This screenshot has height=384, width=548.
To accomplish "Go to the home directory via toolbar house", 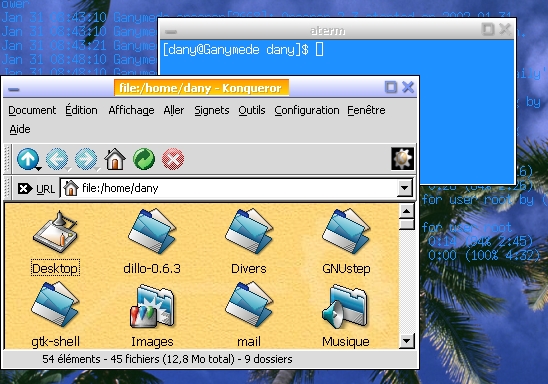I will (x=115, y=159).
